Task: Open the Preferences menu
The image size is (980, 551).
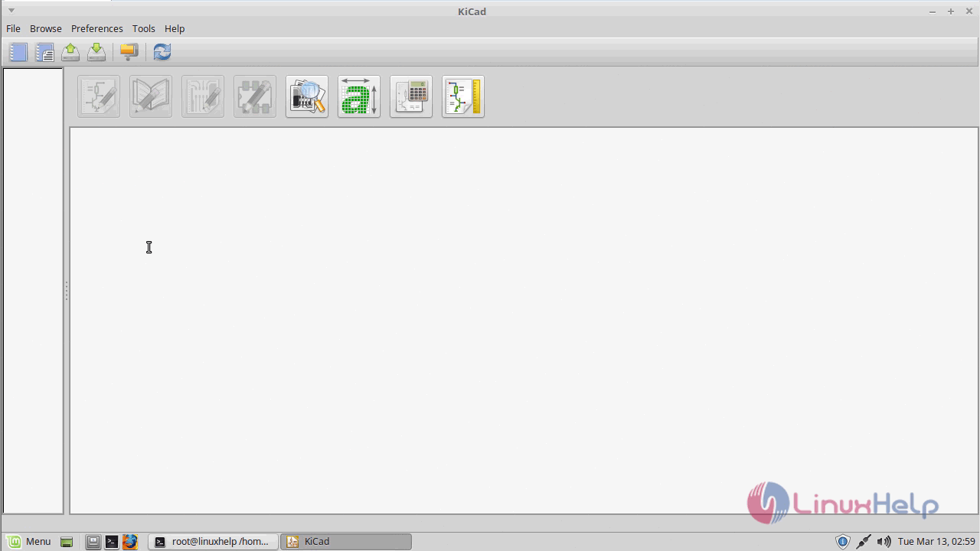Action: pyautogui.click(x=97, y=28)
